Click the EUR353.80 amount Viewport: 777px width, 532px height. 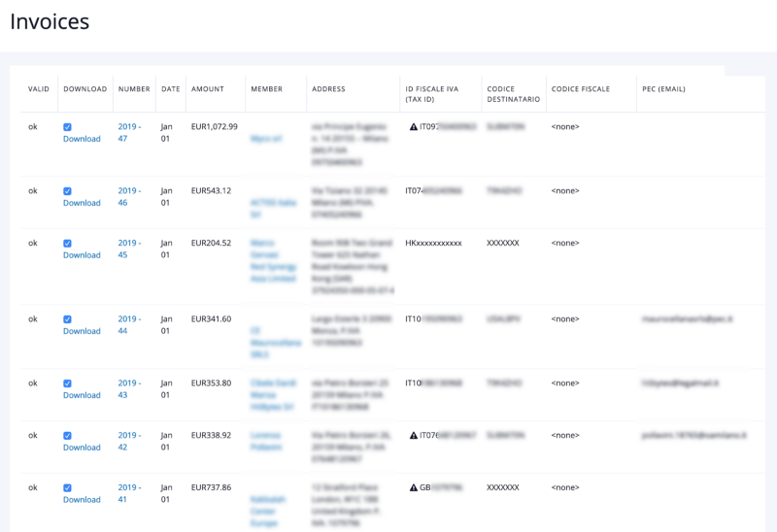coord(211,382)
